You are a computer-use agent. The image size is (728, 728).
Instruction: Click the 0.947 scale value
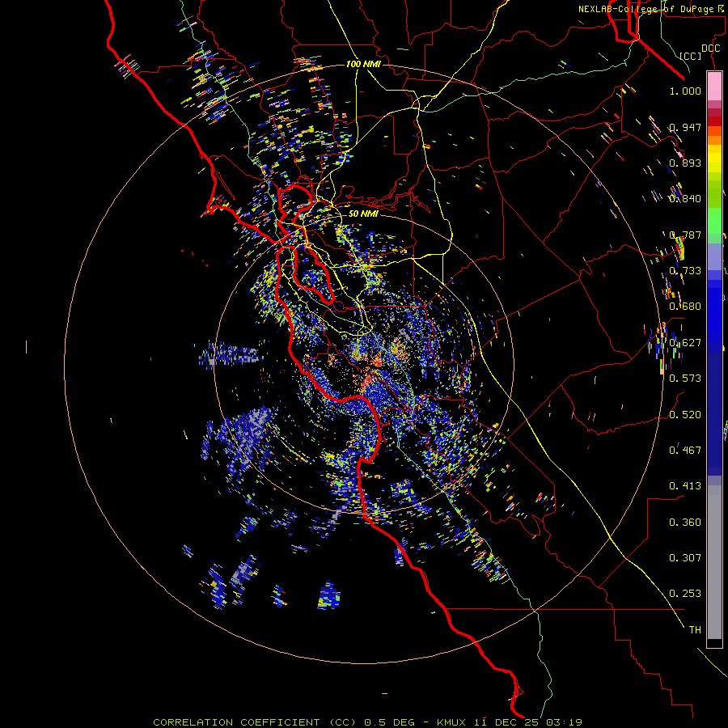click(x=685, y=127)
